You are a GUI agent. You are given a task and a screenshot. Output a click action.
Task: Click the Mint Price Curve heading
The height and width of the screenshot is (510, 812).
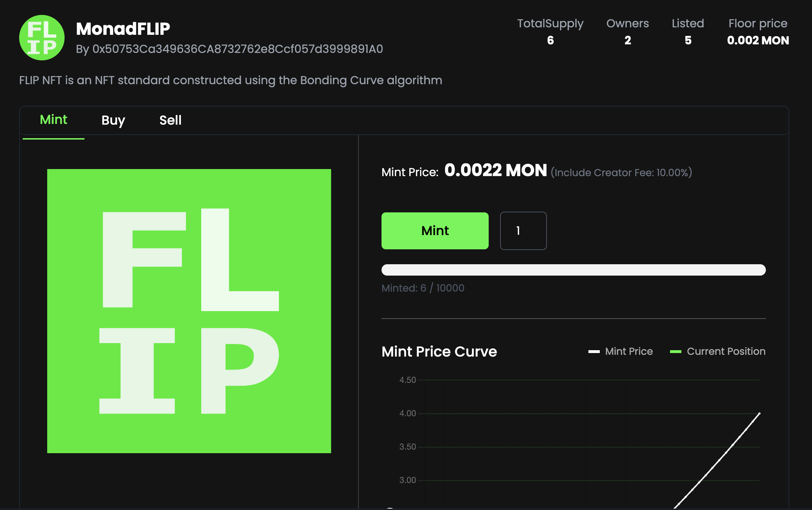(x=439, y=352)
